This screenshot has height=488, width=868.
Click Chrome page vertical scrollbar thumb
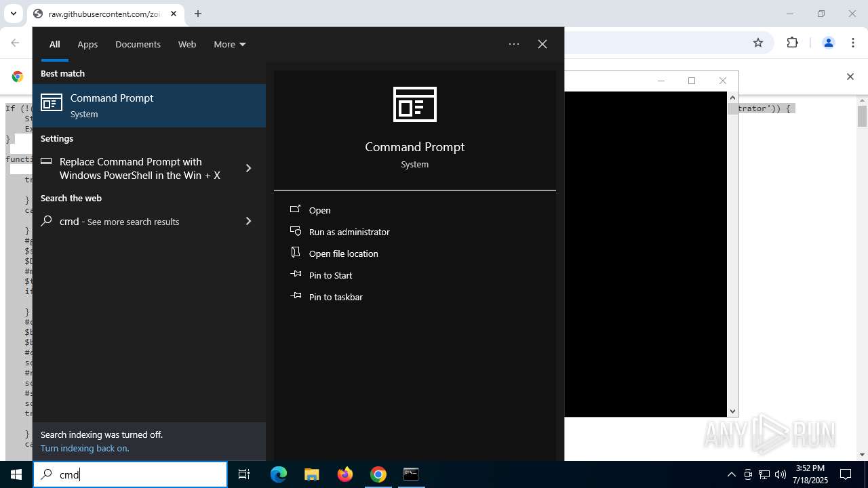pos(862,117)
